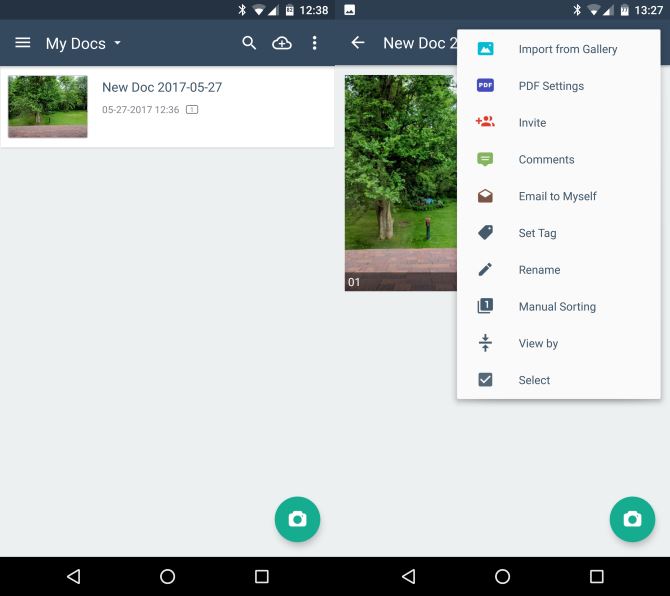
Task: Tap the green Comments bubble icon
Action: coord(485,159)
